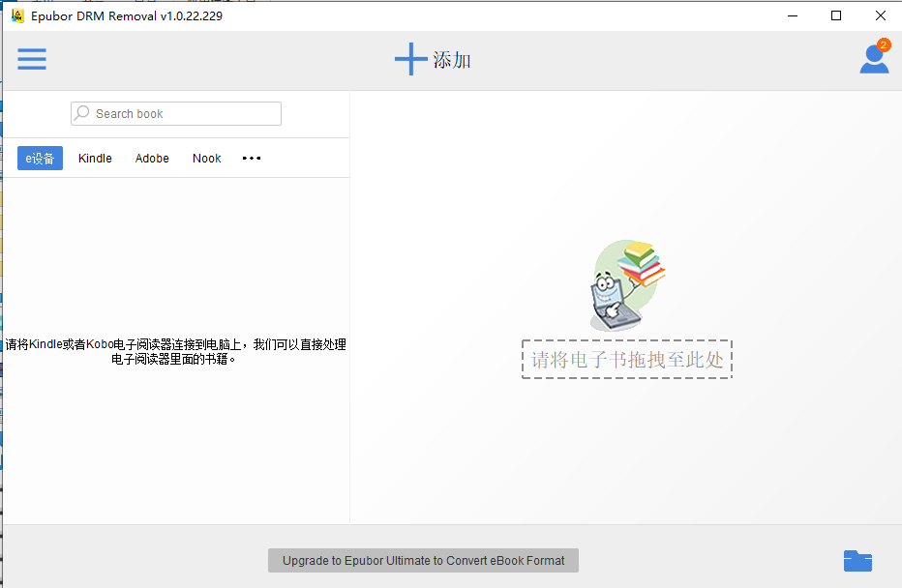
Task: Click the notification badge showing 2
Action: (884, 44)
